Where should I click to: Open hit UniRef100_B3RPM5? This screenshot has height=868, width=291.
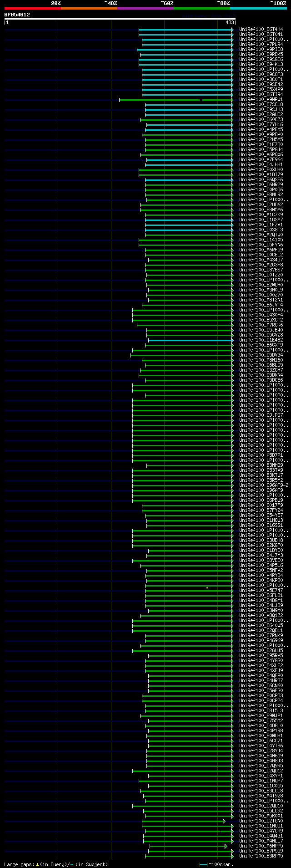(x=261, y=856)
